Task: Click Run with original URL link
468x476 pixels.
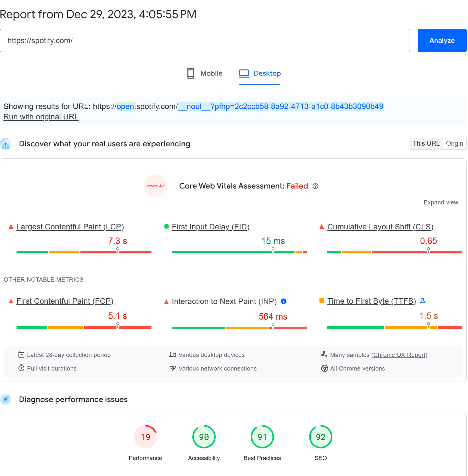Action: coord(41,117)
